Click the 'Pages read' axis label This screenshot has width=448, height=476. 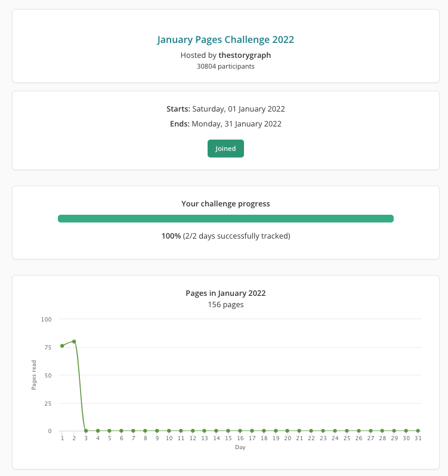pos(34,375)
